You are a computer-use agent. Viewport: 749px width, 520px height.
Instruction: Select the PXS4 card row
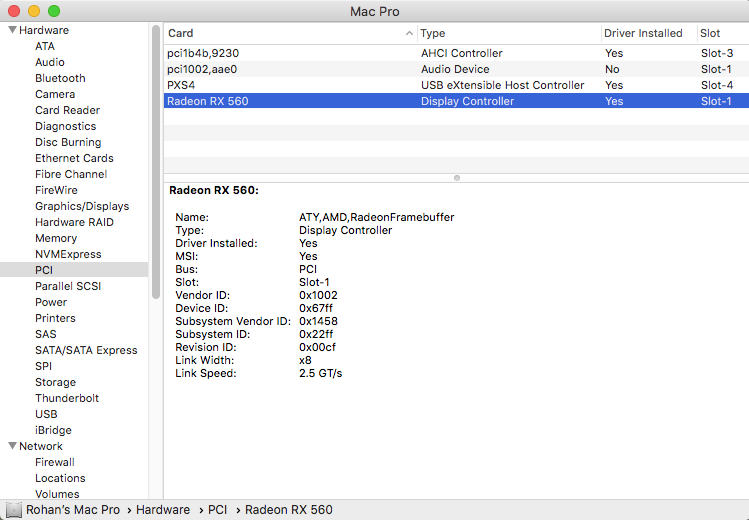point(456,85)
